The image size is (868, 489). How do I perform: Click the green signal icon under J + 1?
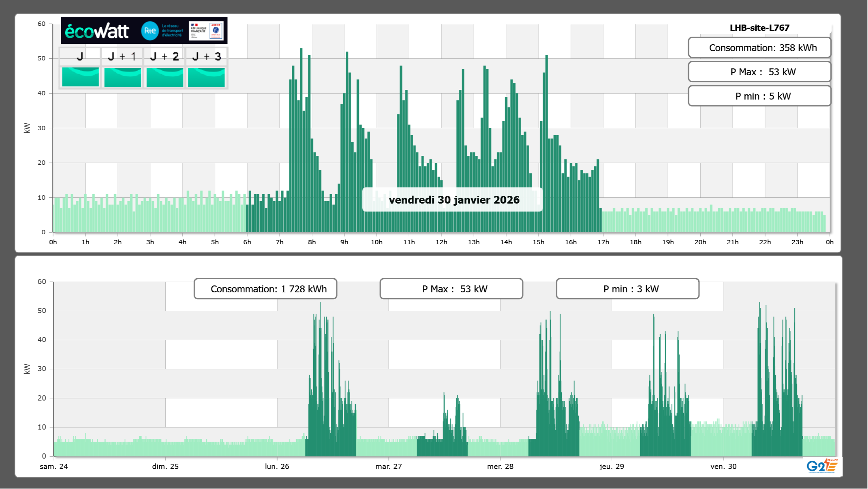[122, 77]
